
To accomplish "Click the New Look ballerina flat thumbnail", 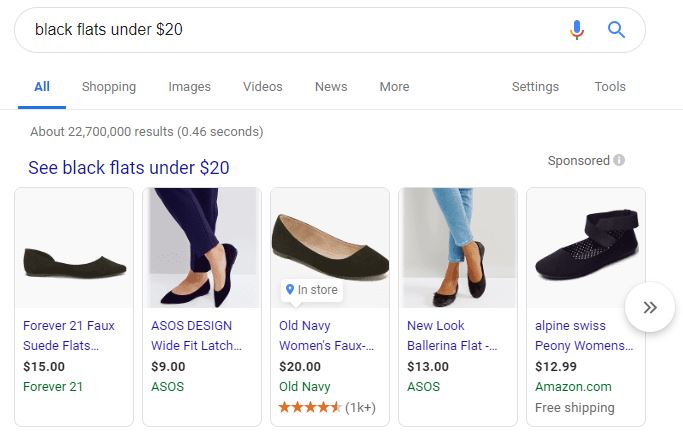I will (458, 248).
